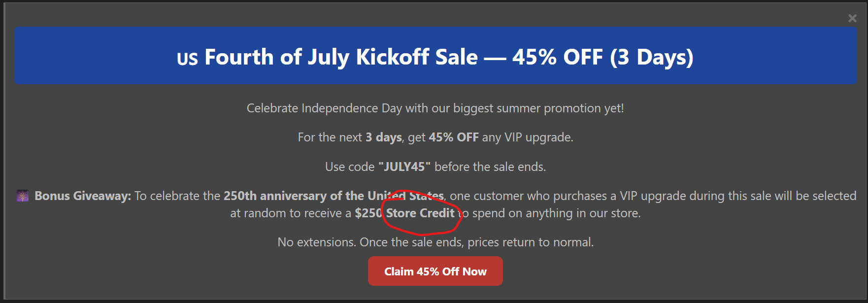
Task: Click the Celebrate Independence Day line
Action: click(x=435, y=108)
